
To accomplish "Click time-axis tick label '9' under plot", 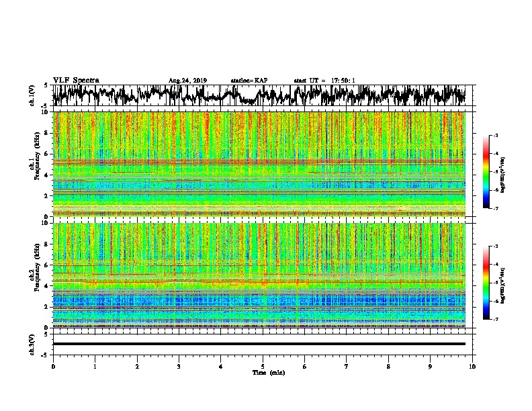I will [x=430, y=367].
